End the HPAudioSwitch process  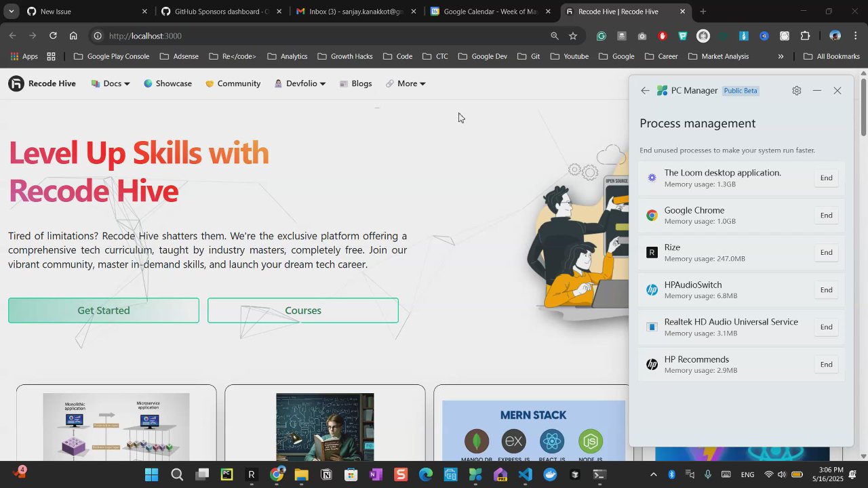click(x=826, y=289)
